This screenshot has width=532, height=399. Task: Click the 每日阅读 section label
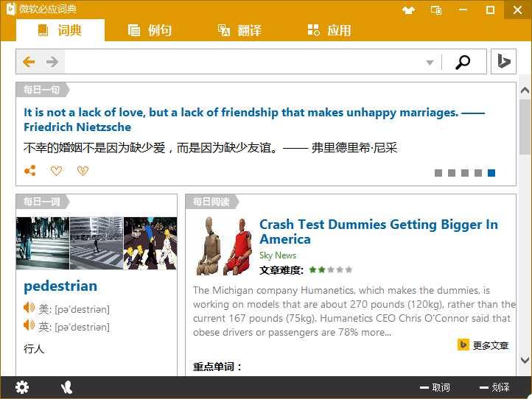(x=211, y=202)
